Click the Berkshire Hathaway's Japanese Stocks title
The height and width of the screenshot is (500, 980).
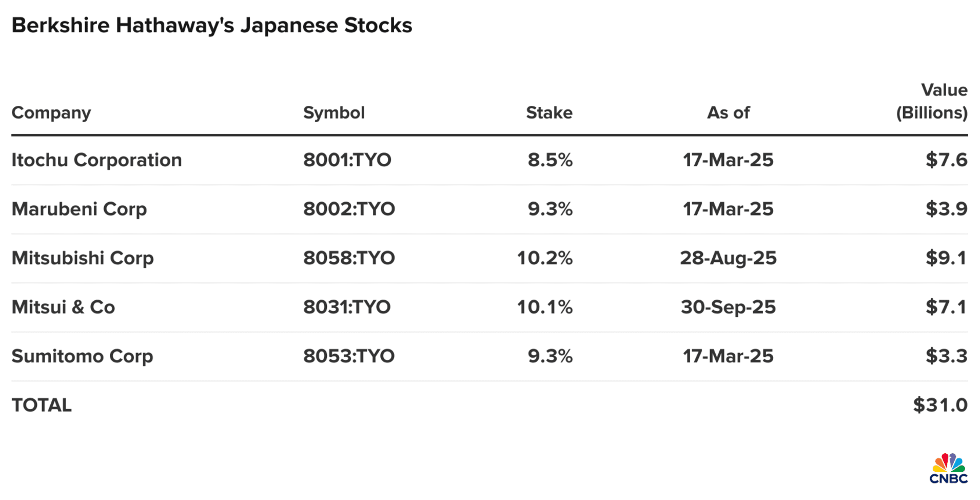coord(212,25)
